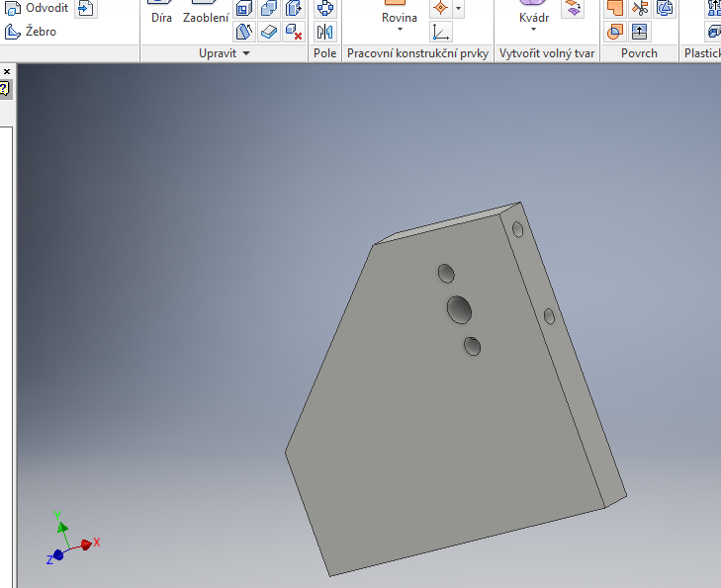
Task: Expand the Upravit panel dropdown
Action: tap(245, 53)
